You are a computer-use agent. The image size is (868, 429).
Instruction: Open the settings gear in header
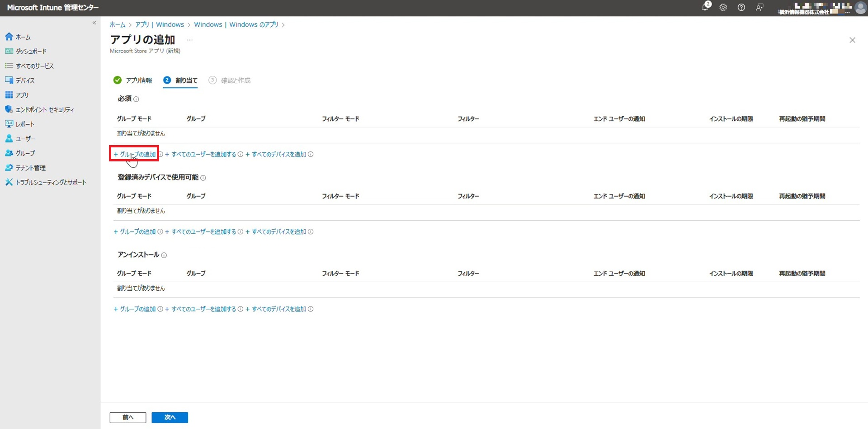pos(723,7)
